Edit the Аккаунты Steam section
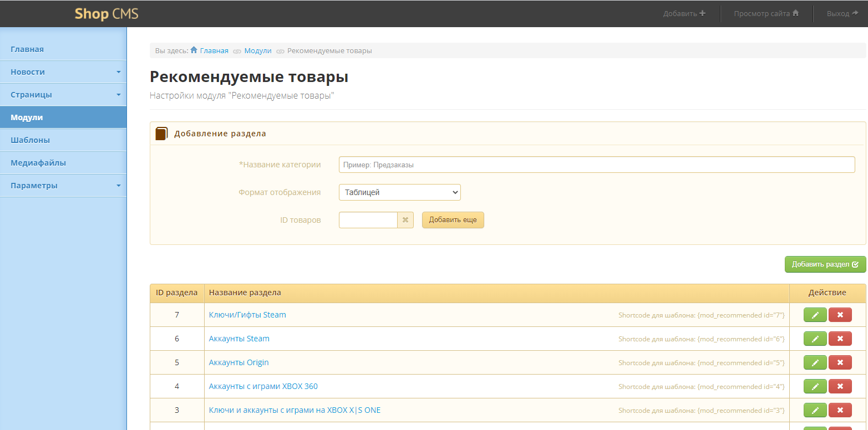Image resolution: width=868 pixels, height=430 pixels. pos(815,339)
